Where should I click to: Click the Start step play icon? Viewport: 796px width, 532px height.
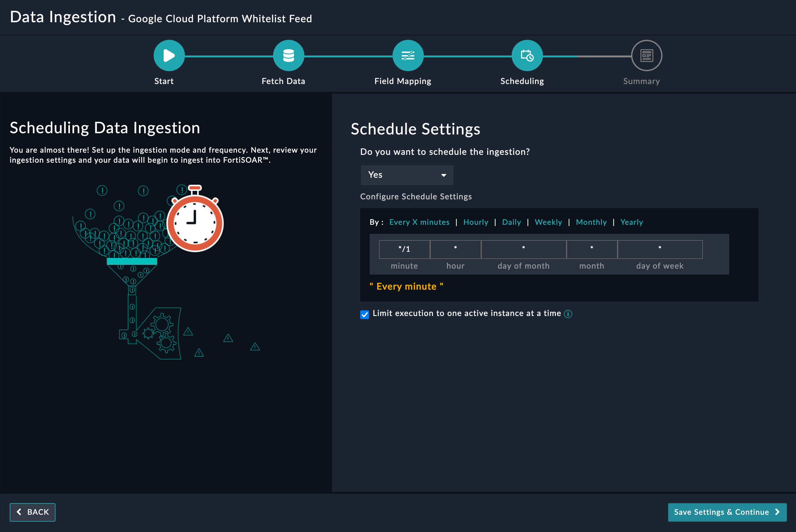click(169, 55)
